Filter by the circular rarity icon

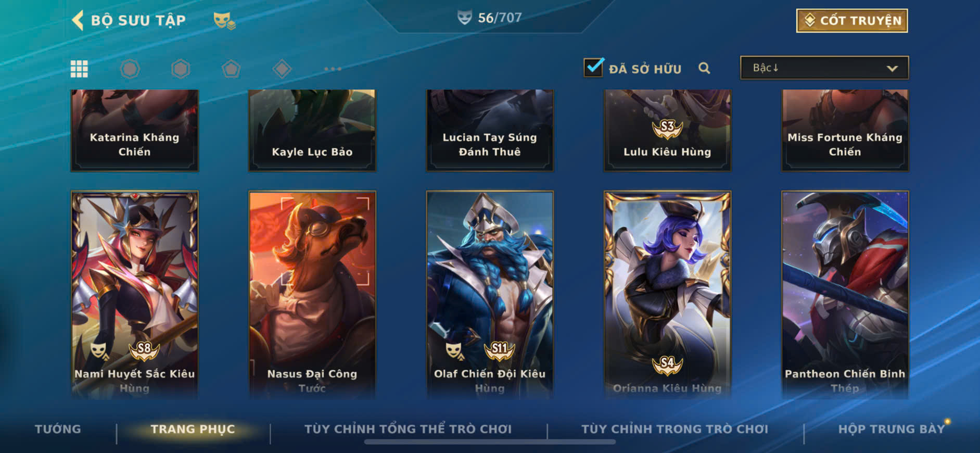click(x=130, y=69)
